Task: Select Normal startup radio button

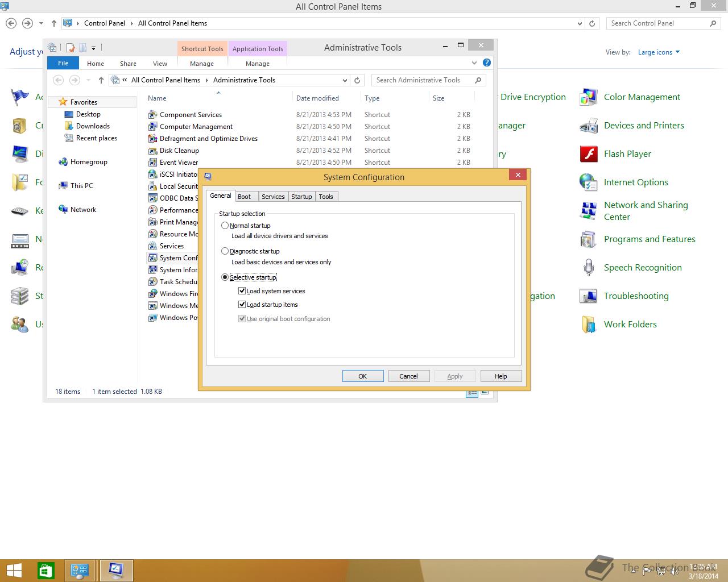Action: tap(225, 226)
